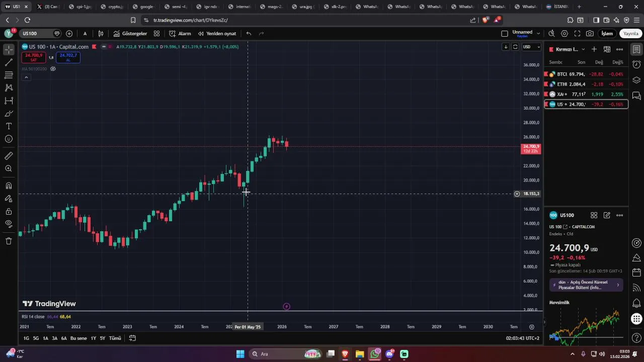This screenshot has height=362, width=644.
Task: Open the USD currency dropdown
Action: click(531, 47)
